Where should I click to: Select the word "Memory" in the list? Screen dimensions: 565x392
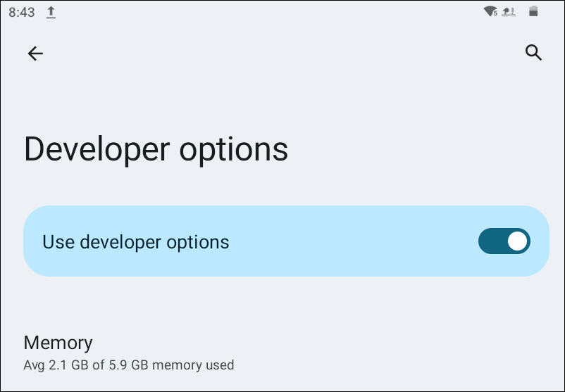[58, 343]
